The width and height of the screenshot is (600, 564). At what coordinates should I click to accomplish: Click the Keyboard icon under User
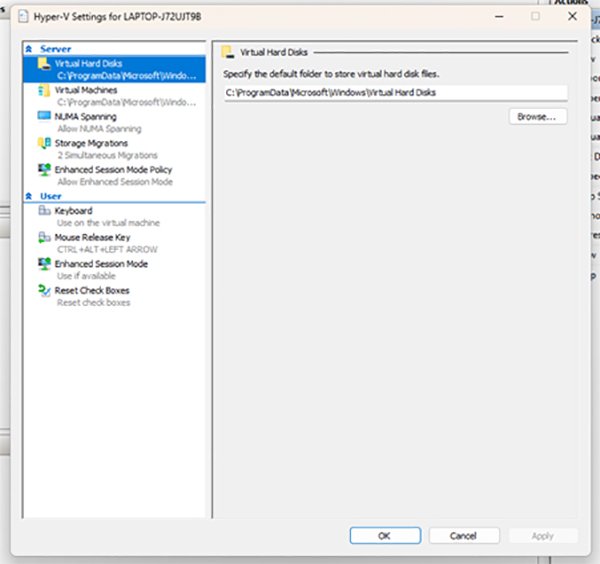click(x=43, y=211)
